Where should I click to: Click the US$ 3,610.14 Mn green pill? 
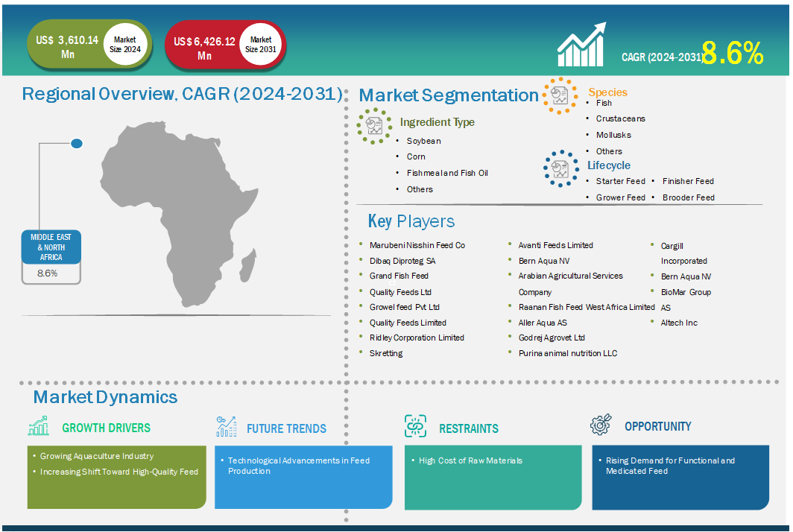tap(89, 45)
